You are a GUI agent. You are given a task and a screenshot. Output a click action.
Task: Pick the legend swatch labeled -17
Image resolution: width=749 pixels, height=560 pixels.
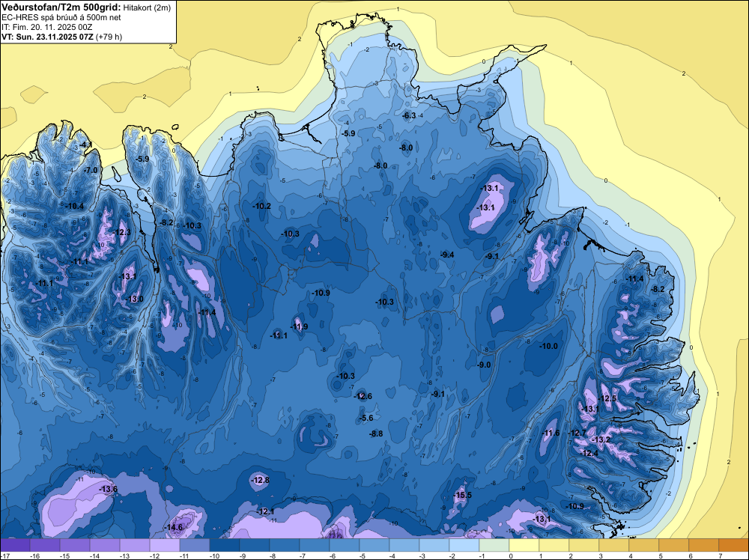15,545
